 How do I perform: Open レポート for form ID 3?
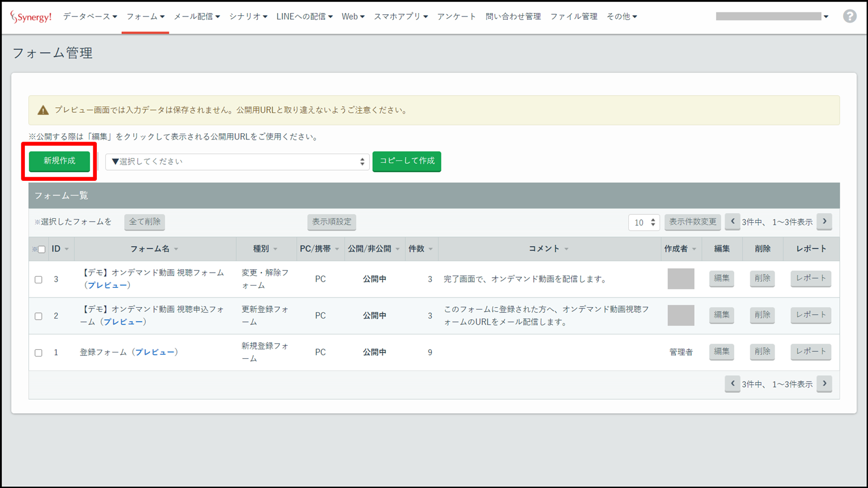810,278
